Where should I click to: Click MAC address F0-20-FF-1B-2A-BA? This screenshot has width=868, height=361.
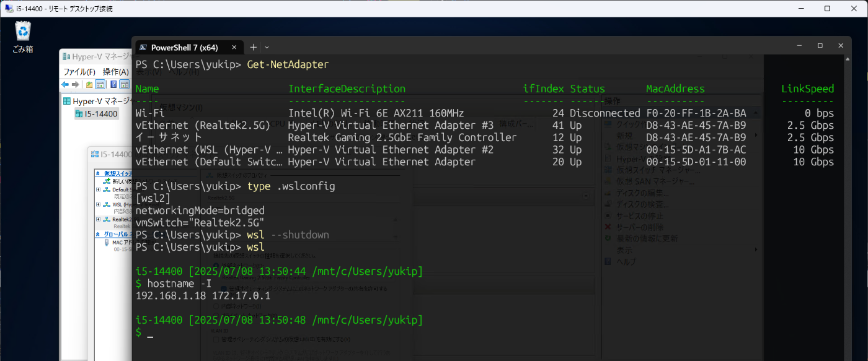tap(696, 113)
